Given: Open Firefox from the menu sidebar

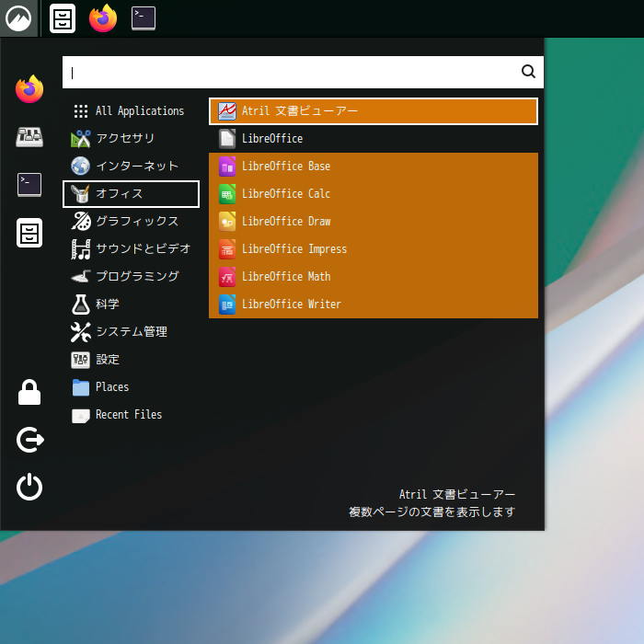Looking at the screenshot, I should (29, 89).
